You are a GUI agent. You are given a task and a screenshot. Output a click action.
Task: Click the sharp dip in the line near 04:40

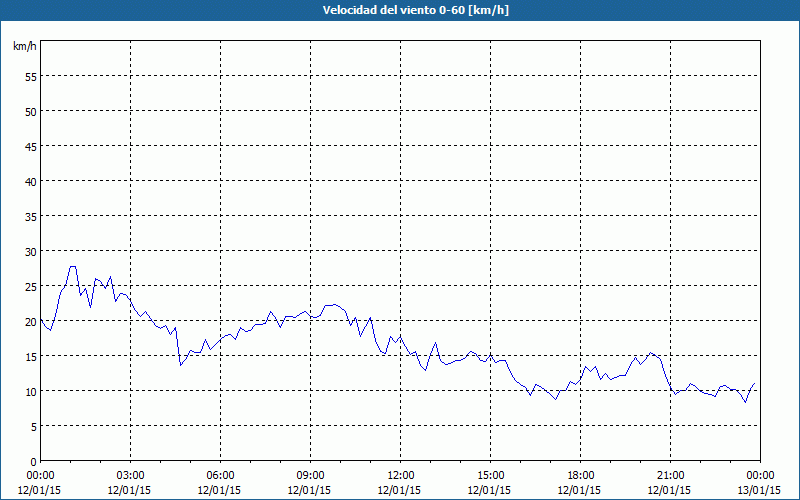point(180,365)
